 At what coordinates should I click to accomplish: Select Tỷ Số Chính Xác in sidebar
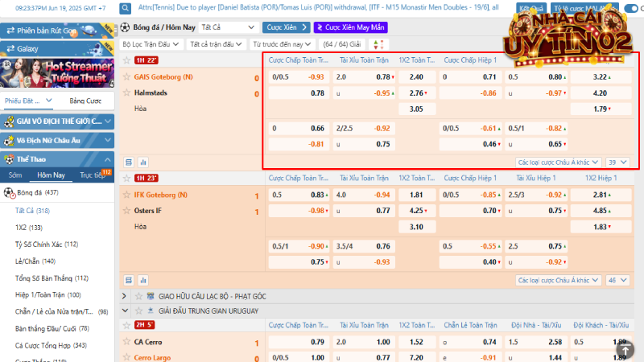pyautogui.click(x=47, y=244)
